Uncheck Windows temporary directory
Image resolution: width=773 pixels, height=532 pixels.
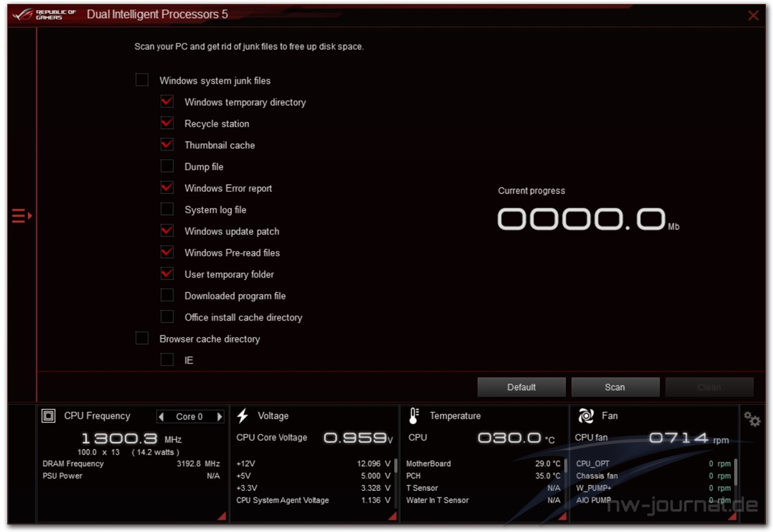pyautogui.click(x=167, y=102)
